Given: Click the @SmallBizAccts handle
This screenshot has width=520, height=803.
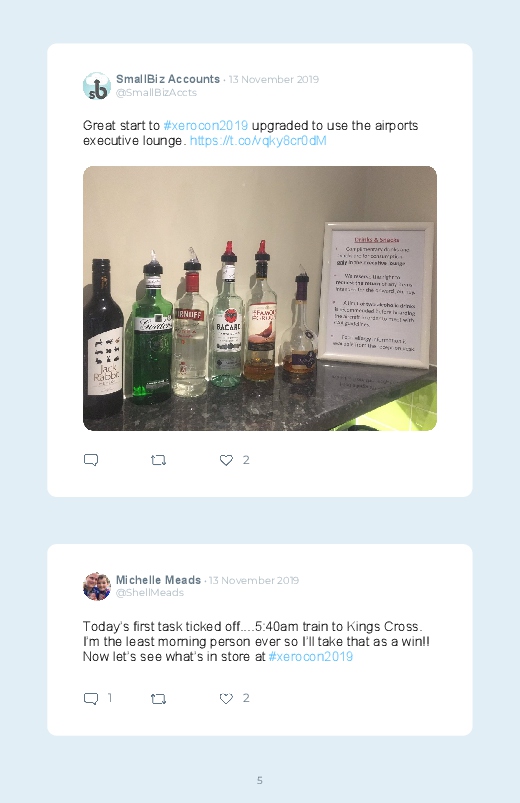Looking at the screenshot, I should click(x=156, y=92).
